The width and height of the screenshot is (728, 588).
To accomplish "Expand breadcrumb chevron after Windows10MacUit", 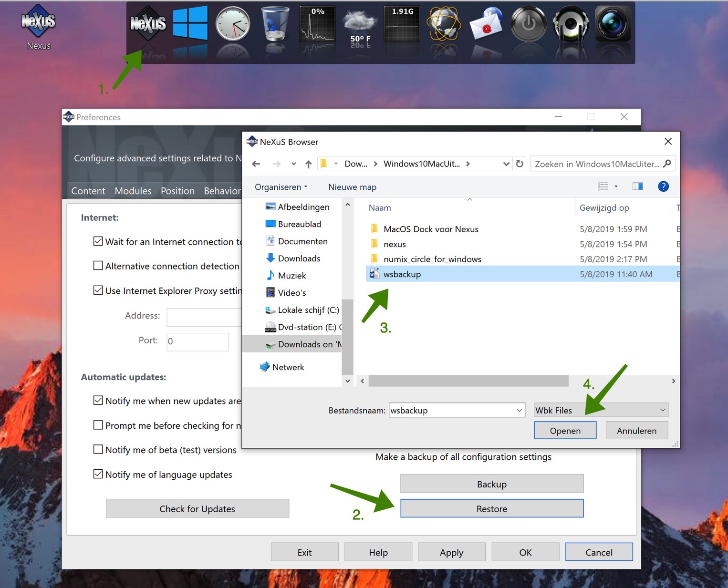I will point(468,164).
